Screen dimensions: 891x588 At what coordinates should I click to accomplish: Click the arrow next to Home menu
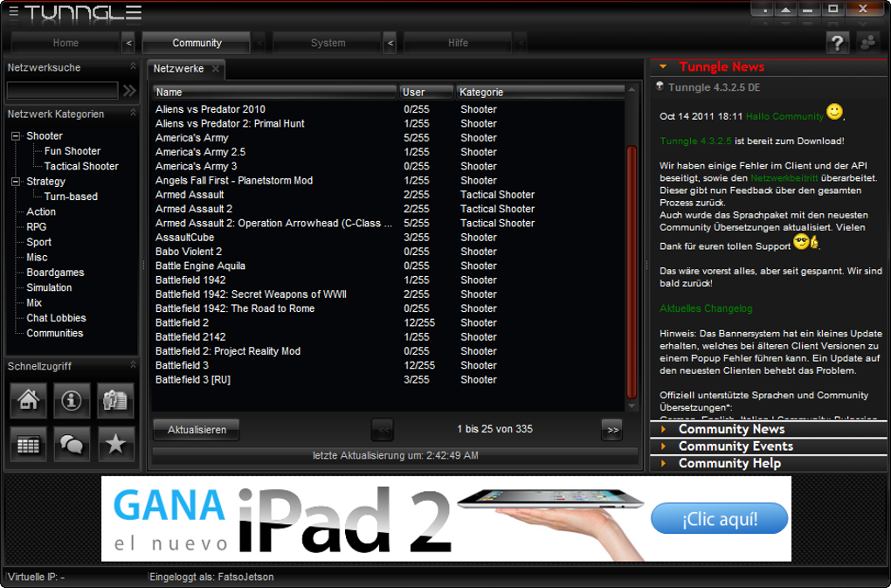click(129, 43)
